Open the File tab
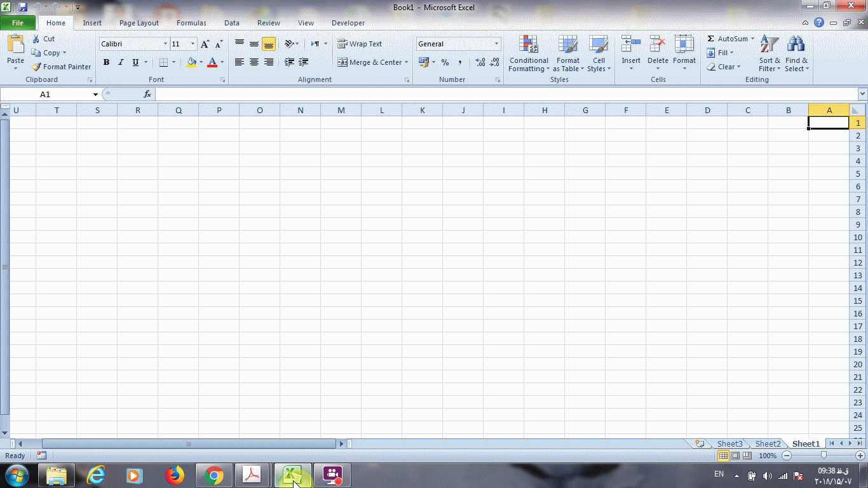Screen dimensions: 868x488 18,23
